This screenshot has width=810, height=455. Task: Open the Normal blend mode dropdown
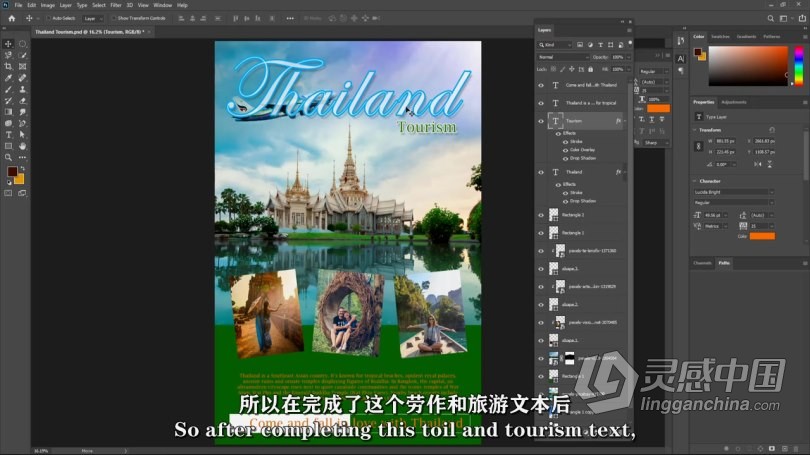pyautogui.click(x=563, y=57)
